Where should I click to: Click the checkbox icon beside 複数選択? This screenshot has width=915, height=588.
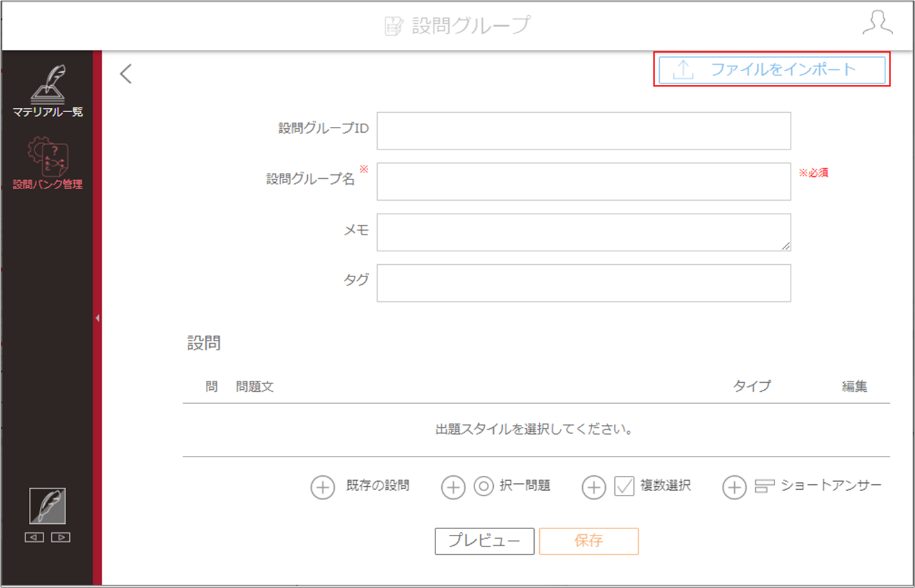625,487
